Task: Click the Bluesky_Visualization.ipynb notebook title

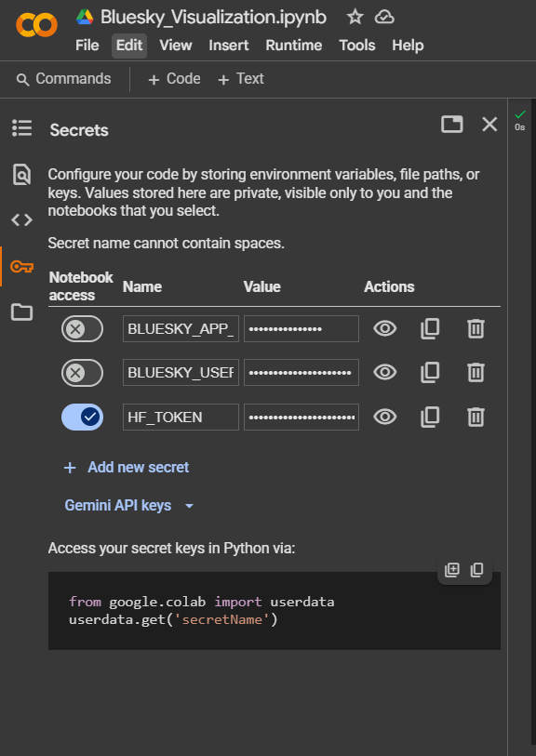Action: [x=213, y=18]
